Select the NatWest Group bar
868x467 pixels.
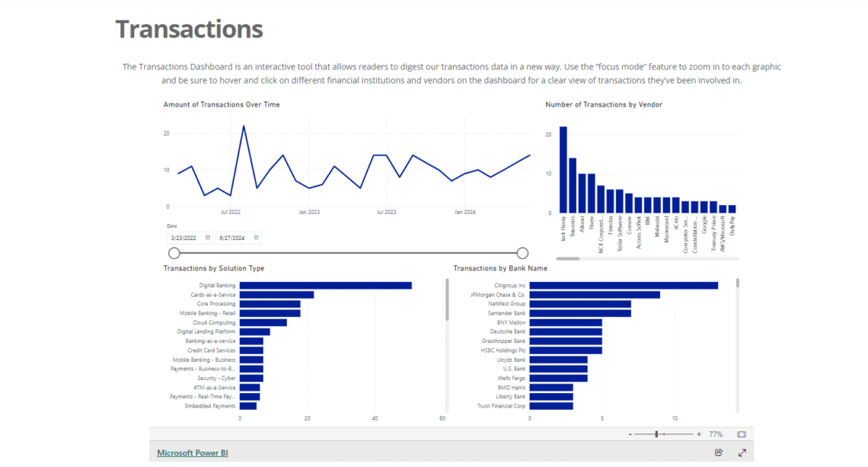[x=580, y=304]
